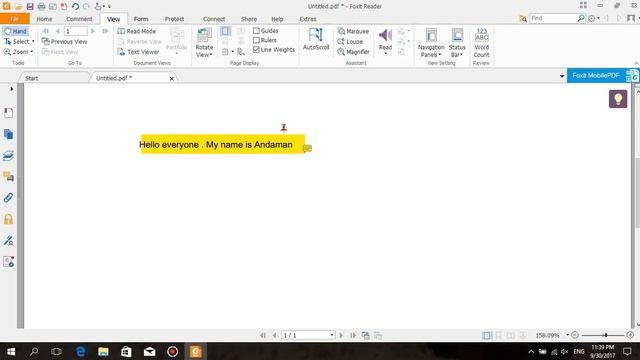Click the lightbulb tips icon
Viewport: 640px width, 360px height.
click(618, 99)
